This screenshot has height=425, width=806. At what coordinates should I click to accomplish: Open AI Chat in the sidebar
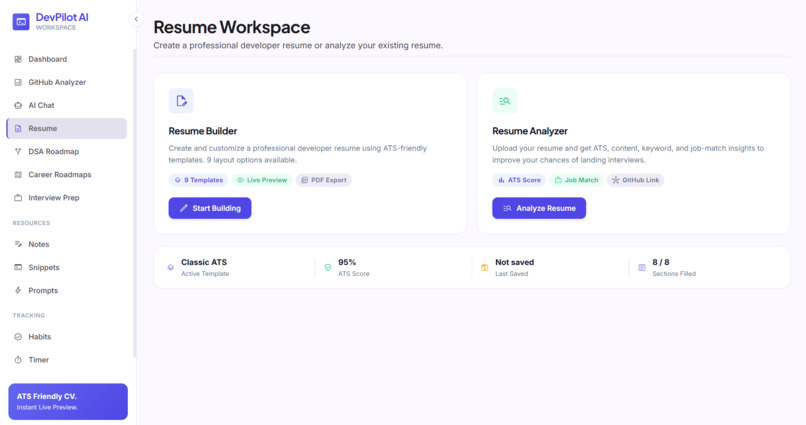coord(67,105)
